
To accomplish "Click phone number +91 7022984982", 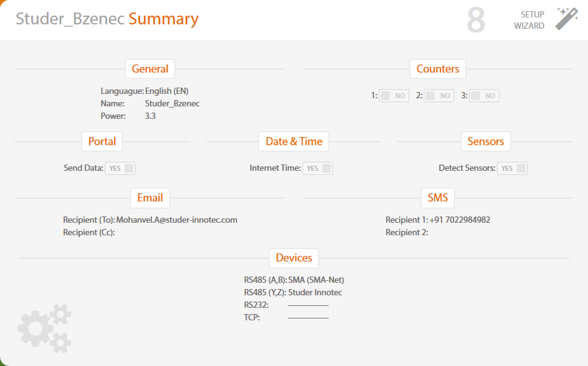I will click(x=460, y=220).
